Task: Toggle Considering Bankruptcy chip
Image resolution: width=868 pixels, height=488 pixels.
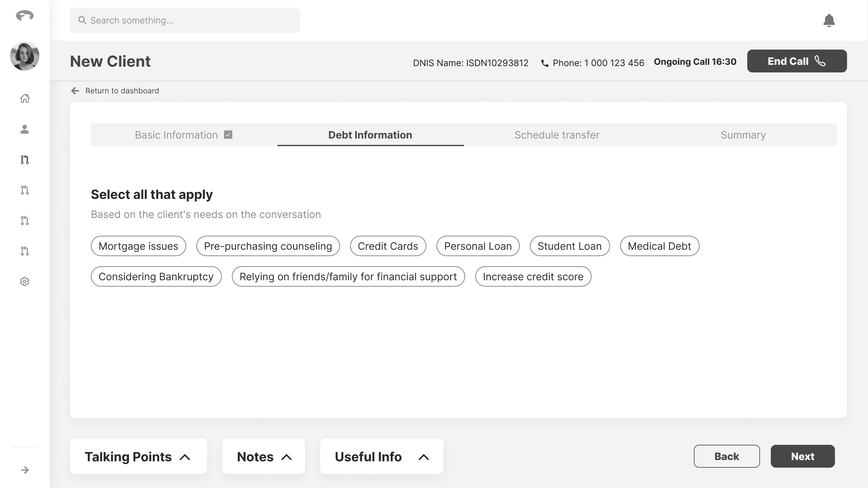Action: [x=156, y=277]
